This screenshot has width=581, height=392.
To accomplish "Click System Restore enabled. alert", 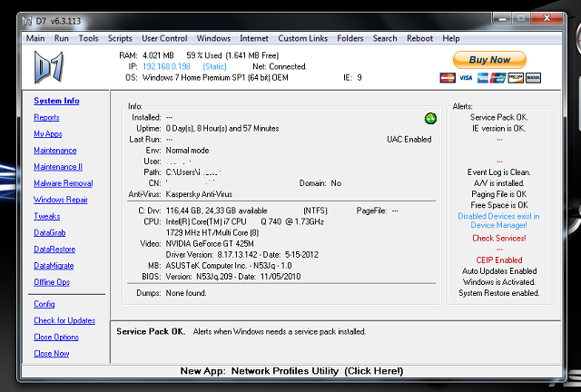I will 498,293.
